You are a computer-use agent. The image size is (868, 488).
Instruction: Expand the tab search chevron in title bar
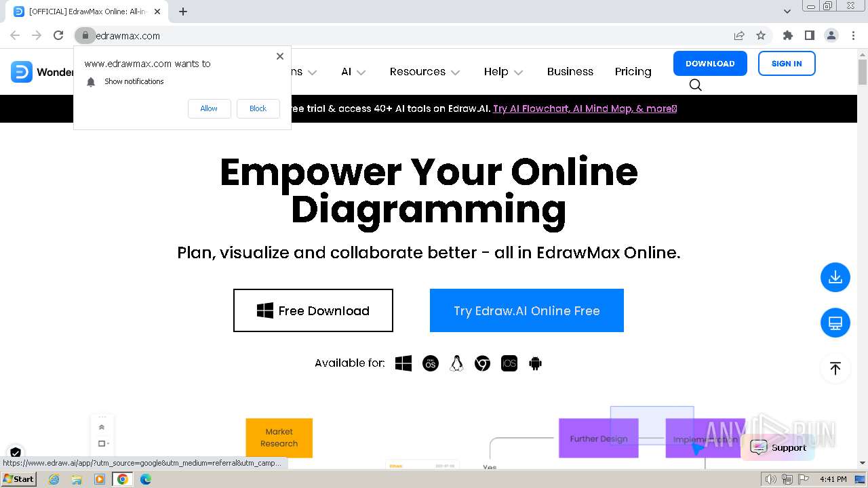coord(787,11)
